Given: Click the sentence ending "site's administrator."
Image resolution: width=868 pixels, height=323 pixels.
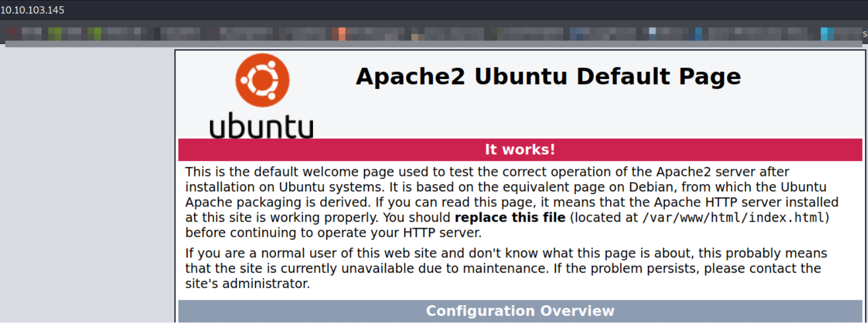Looking at the screenshot, I should (x=503, y=276).
